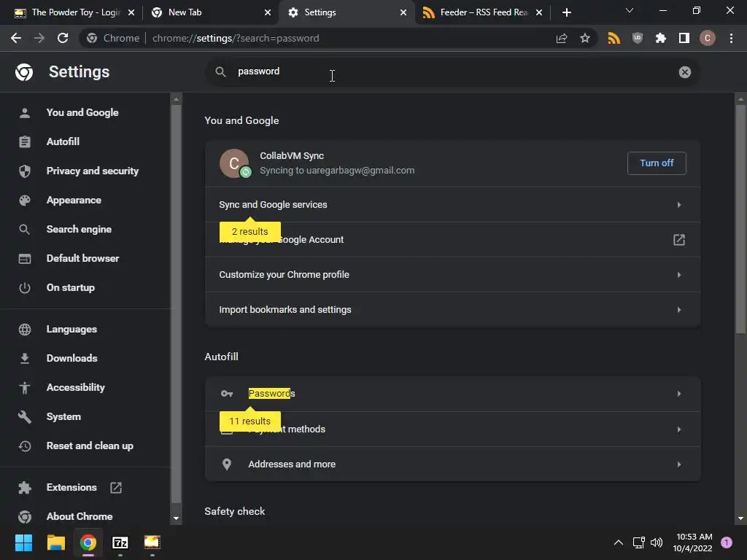Open Downloads settings
The height and width of the screenshot is (560, 747).
[x=71, y=358]
